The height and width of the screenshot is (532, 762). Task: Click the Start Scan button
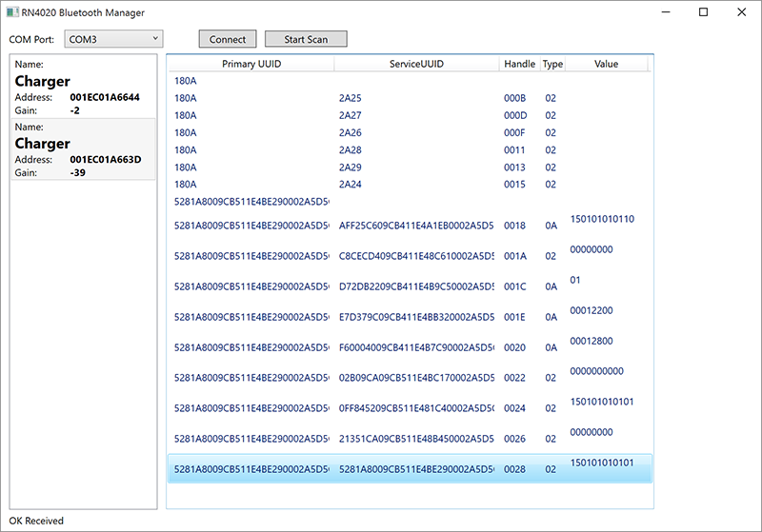pyautogui.click(x=306, y=39)
